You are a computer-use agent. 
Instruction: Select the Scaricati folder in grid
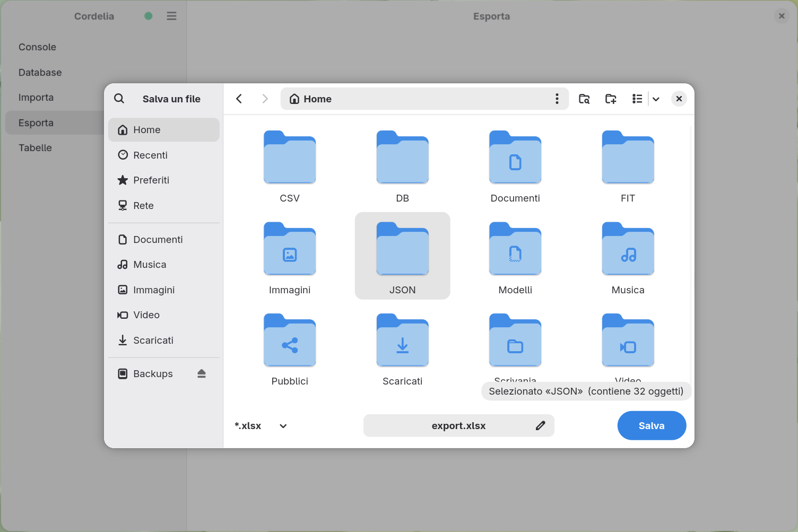click(x=403, y=349)
